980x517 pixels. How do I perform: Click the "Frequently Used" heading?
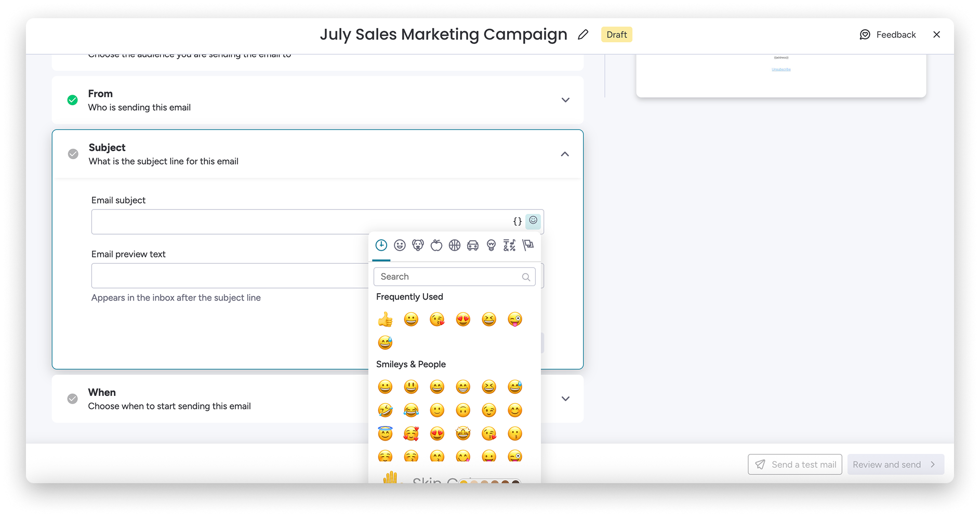point(409,297)
